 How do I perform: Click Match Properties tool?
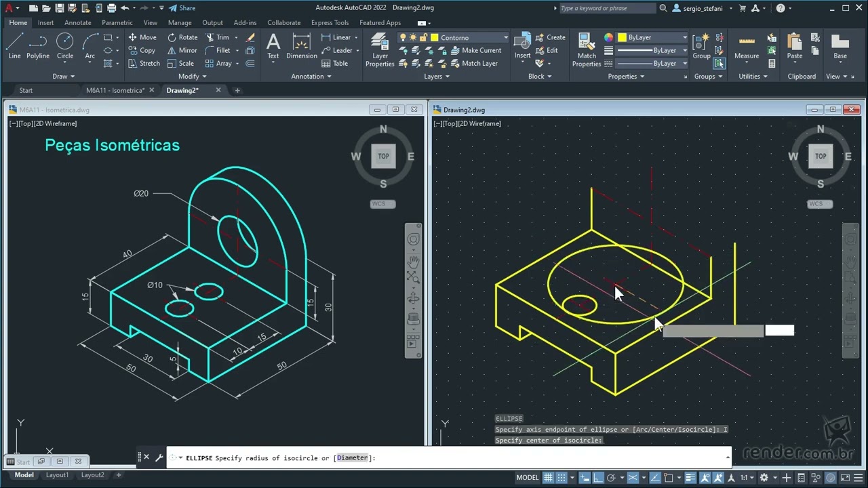587,49
